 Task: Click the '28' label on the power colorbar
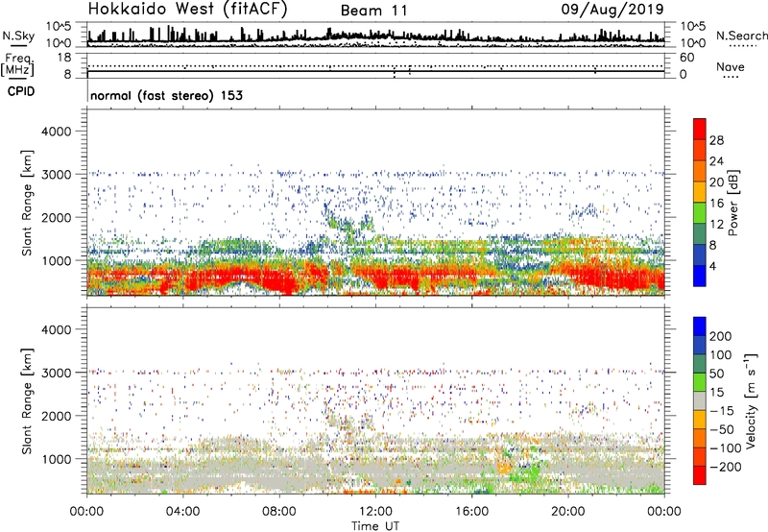click(716, 140)
